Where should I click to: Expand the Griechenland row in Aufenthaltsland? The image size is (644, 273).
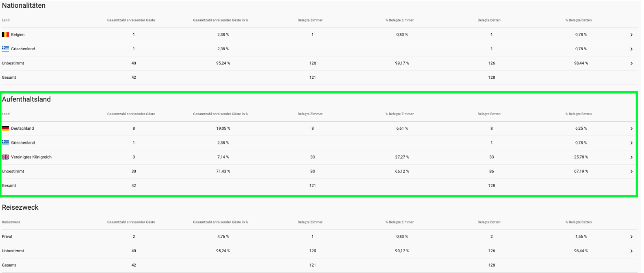(631, 143)
